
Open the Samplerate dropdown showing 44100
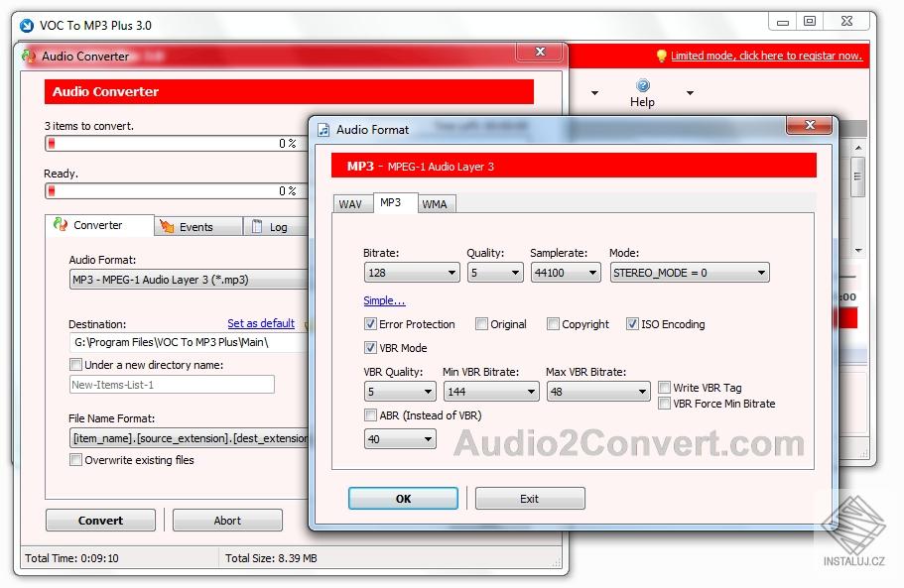pos(565,273)
